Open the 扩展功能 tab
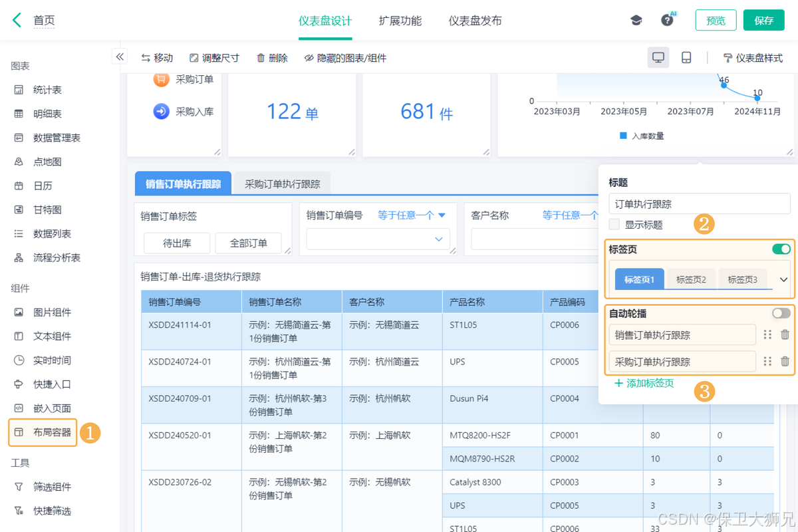The width and height of the screenshot is (798, 532). coord(400,21)
